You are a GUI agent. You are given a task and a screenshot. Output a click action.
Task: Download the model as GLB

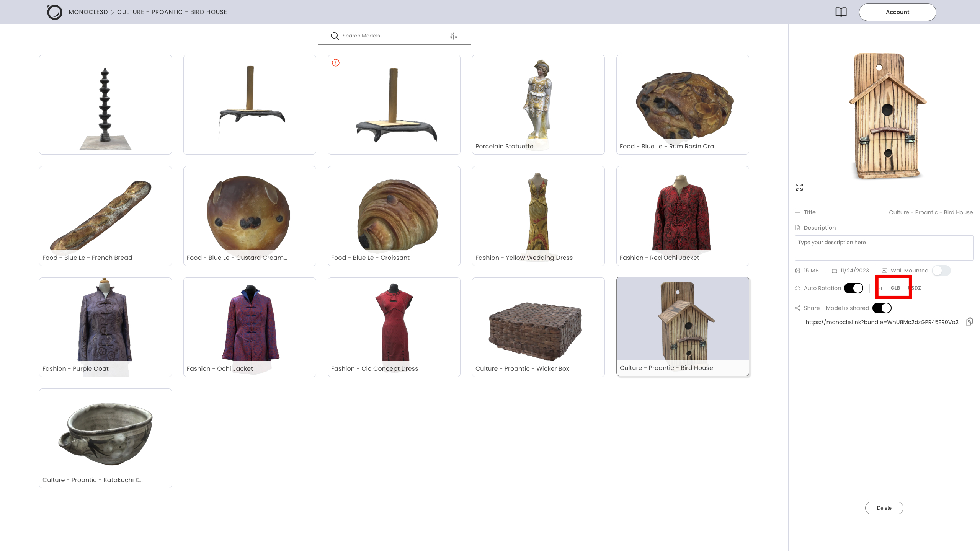click(x=895, y=288)
